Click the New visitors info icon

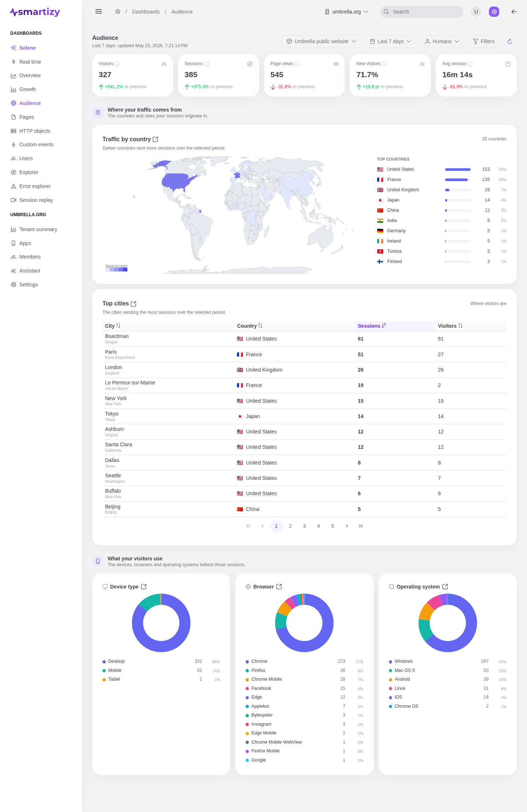pyautogui.click(x=384, y=64)
